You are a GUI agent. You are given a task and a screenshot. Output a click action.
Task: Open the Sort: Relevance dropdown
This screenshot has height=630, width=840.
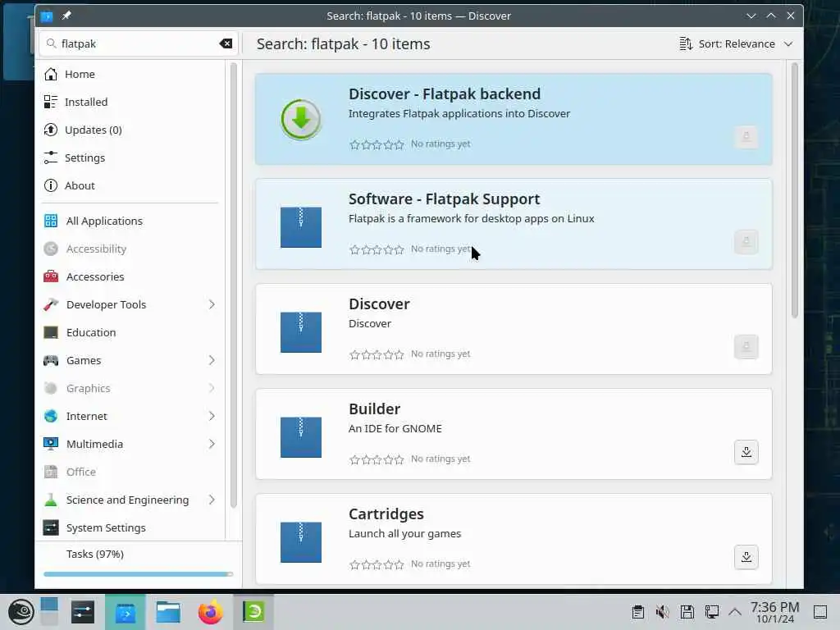[x=736, y=43]
